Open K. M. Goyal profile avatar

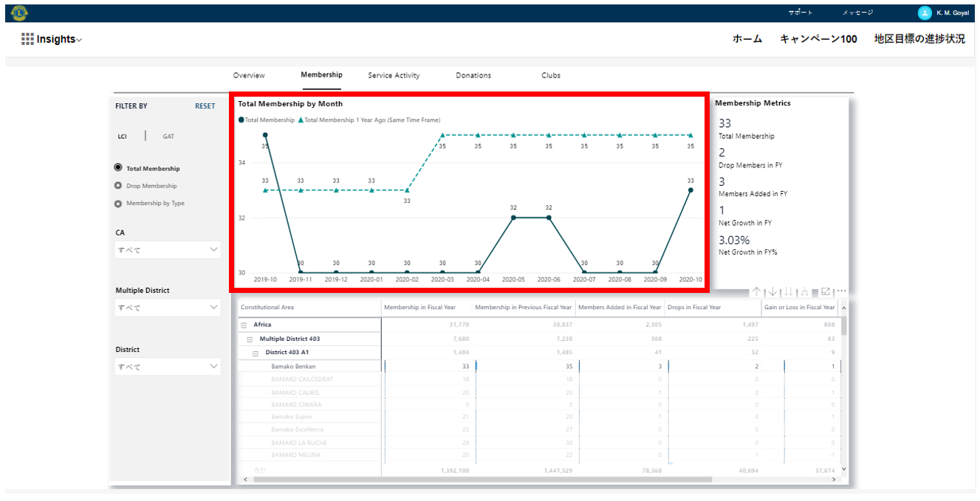point(925,13)
